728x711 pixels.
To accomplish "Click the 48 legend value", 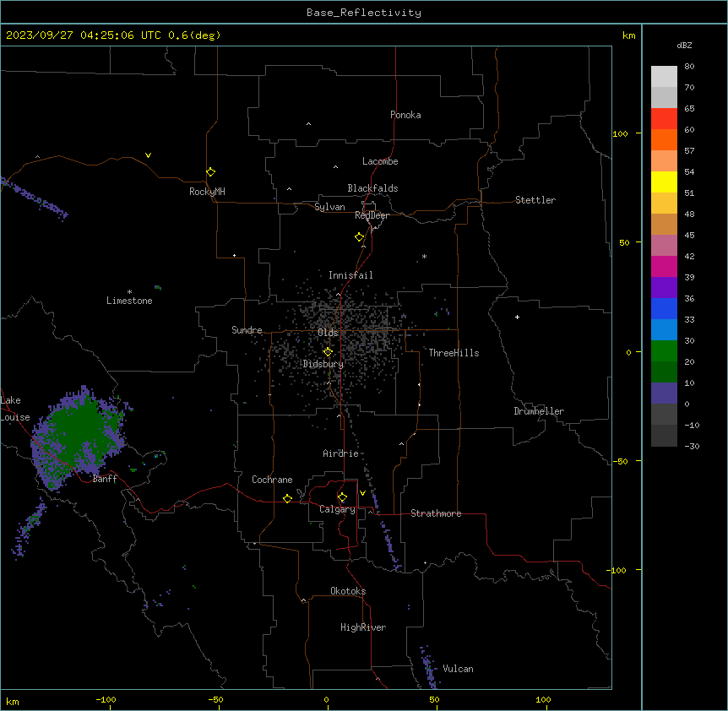I will pos(689,214).
